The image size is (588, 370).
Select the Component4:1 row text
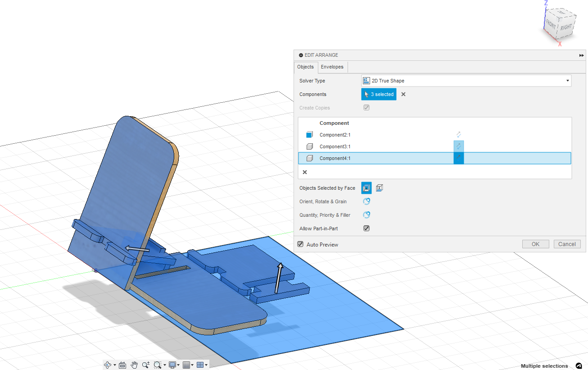335,158
